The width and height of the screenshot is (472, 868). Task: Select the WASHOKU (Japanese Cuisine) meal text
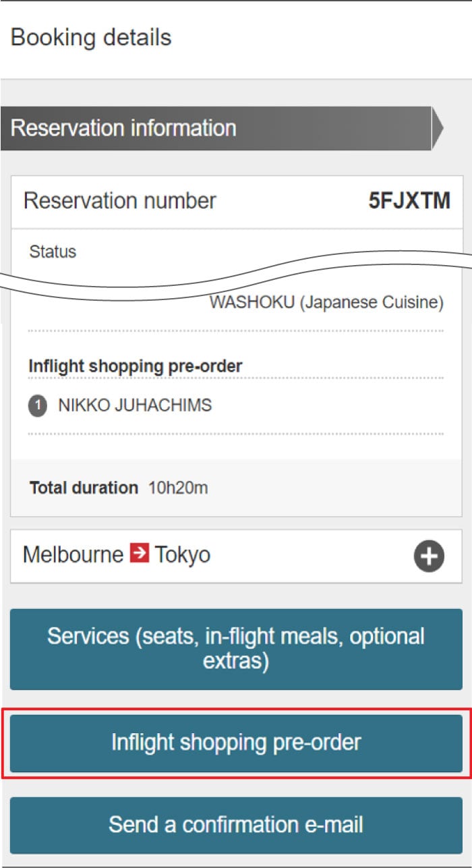(x=326, y=302)
